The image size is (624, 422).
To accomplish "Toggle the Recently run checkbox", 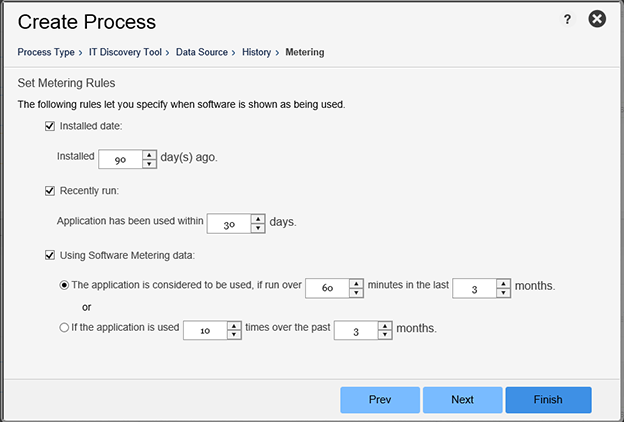I will pyautogui.click(x=50, y=190).
